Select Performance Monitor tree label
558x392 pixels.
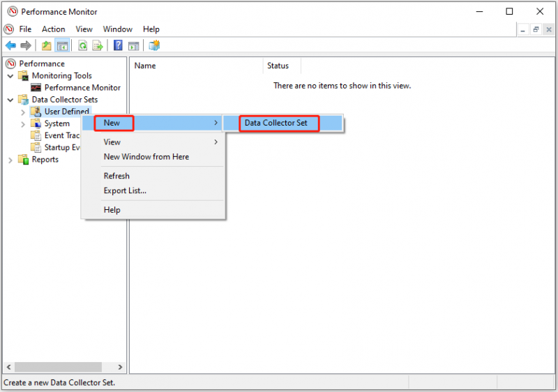point(82,87)
